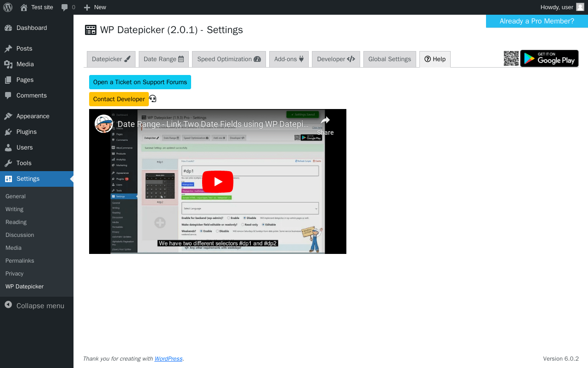
Task: Click the Tools wrench icon
Action: [8, 163]
